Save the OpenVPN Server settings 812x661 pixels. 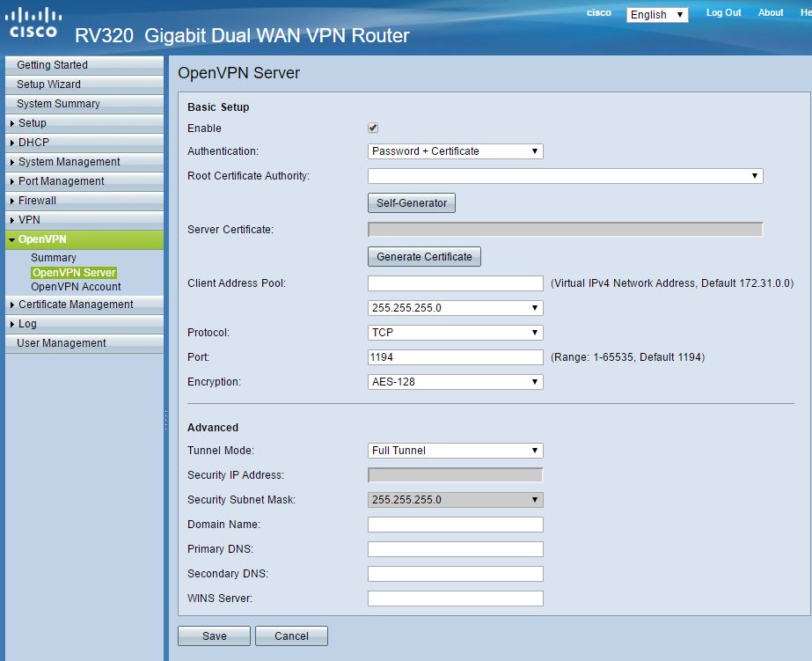coord(215,636)
